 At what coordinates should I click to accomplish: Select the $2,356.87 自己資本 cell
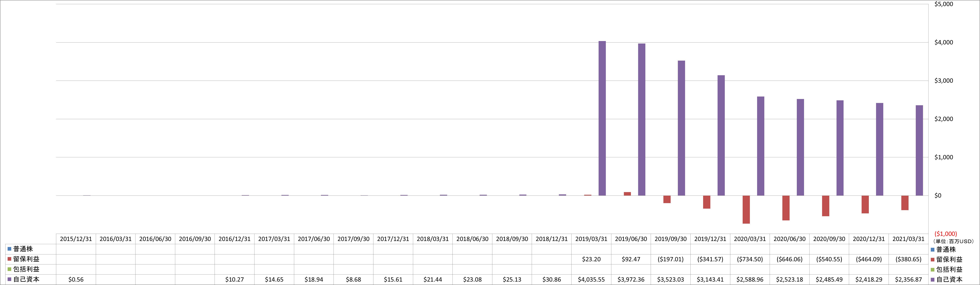point(909,280)
